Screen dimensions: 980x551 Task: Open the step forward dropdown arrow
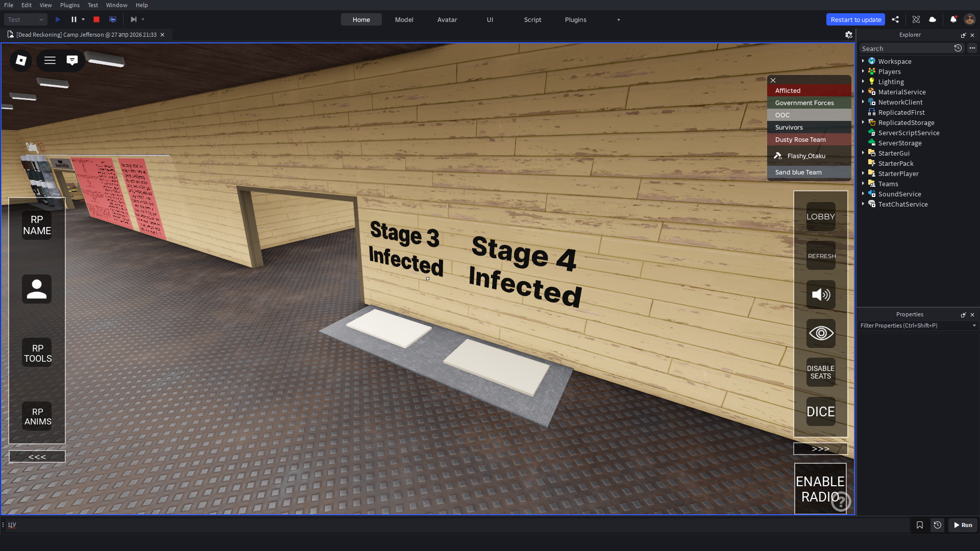[143, 19]
